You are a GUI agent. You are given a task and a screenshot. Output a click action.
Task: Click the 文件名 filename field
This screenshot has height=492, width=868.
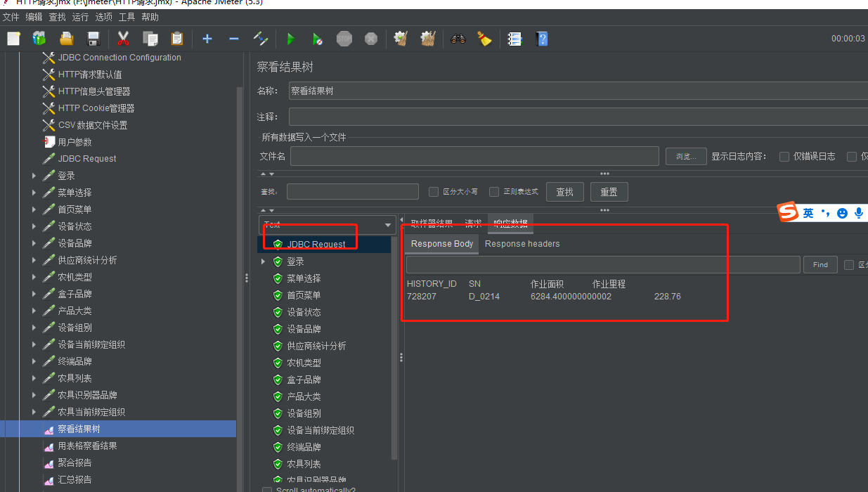tap(474, 156)
